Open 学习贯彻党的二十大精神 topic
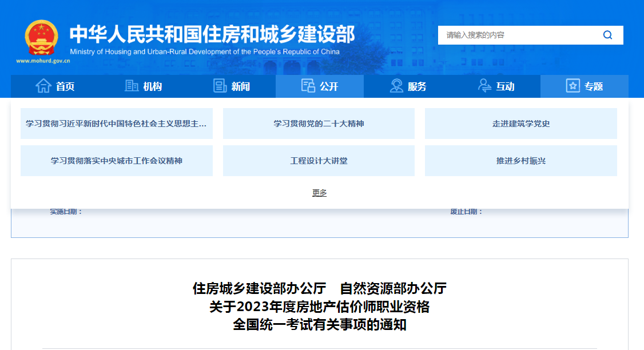This screenshot has height=350, width=644. (x=319, y=124)
